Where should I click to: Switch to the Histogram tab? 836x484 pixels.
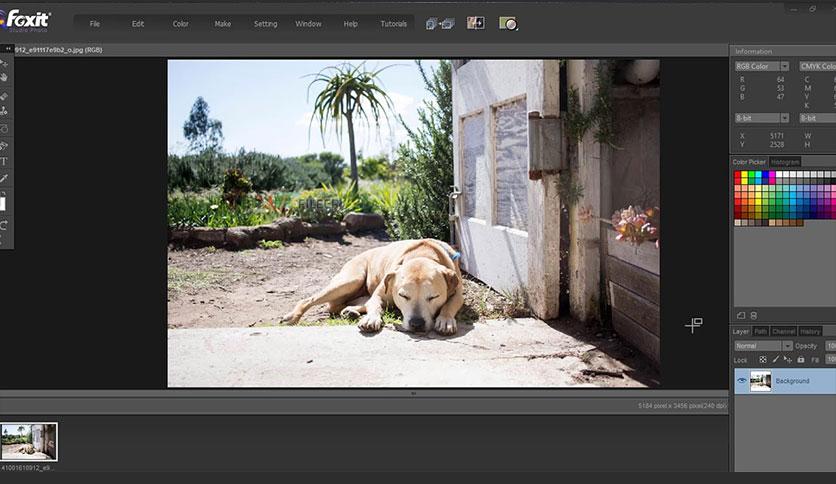785,162
